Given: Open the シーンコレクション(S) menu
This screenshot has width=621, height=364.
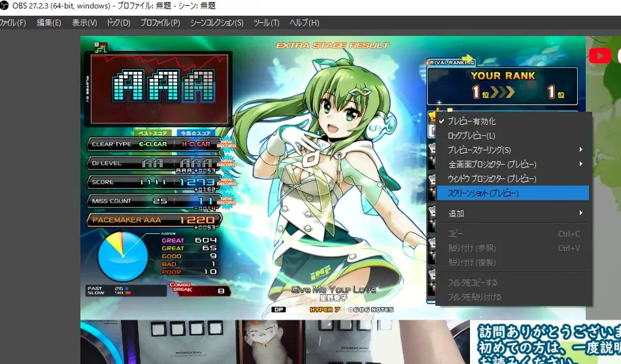Looking at the screenshot, I should (216, 23).
